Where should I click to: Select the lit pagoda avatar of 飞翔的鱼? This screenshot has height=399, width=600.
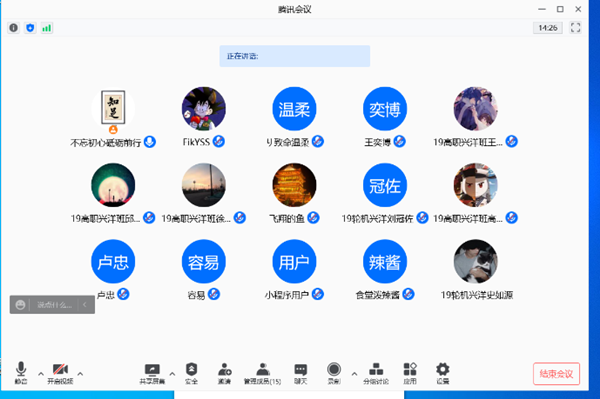click(x=294, y=185)
